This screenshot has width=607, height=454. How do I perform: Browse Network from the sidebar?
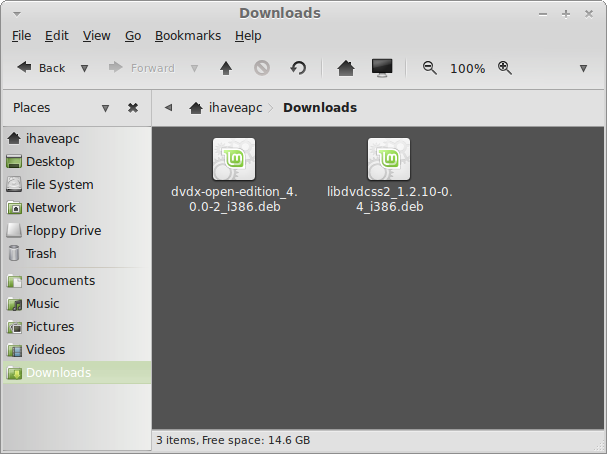coord(77,207)
